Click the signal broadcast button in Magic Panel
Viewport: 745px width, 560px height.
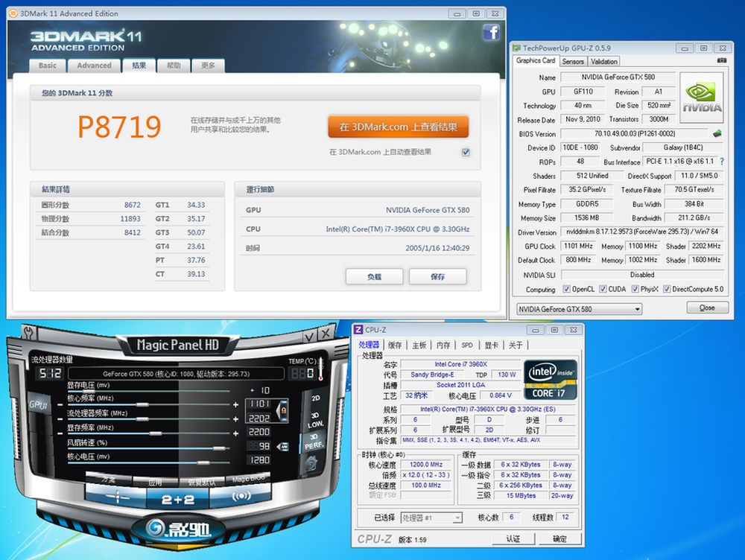coord(241,497)
